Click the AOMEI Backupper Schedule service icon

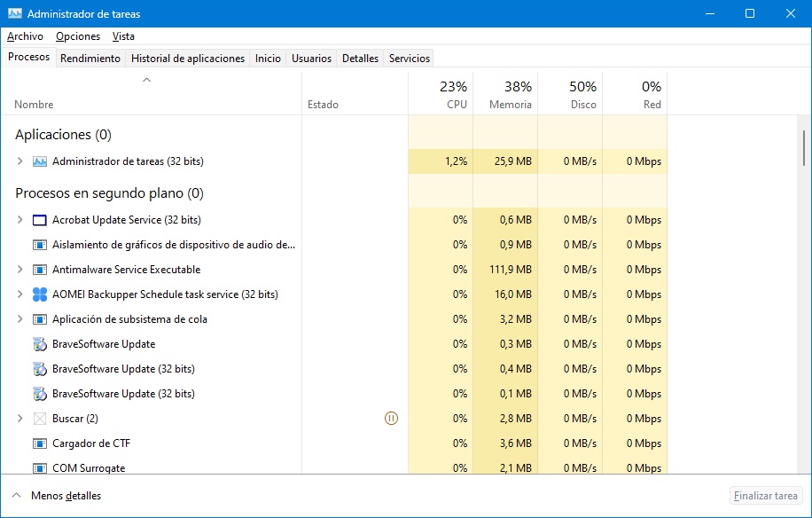tap(39, 294)
